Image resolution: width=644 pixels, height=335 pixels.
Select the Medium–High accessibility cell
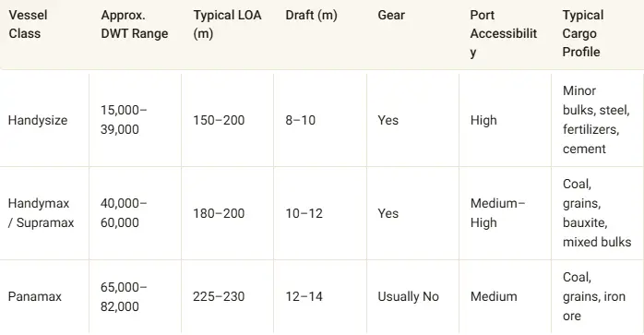point(498,213)
